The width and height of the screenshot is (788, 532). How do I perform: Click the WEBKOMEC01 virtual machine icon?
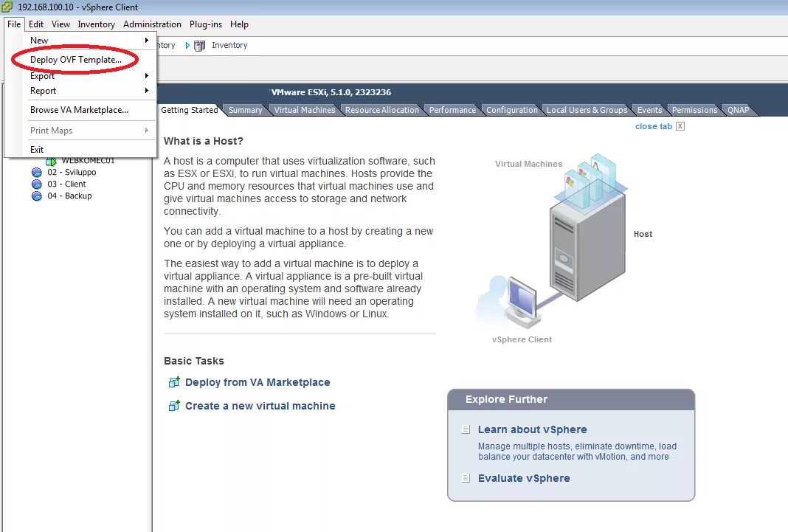(x=51, y=162)
